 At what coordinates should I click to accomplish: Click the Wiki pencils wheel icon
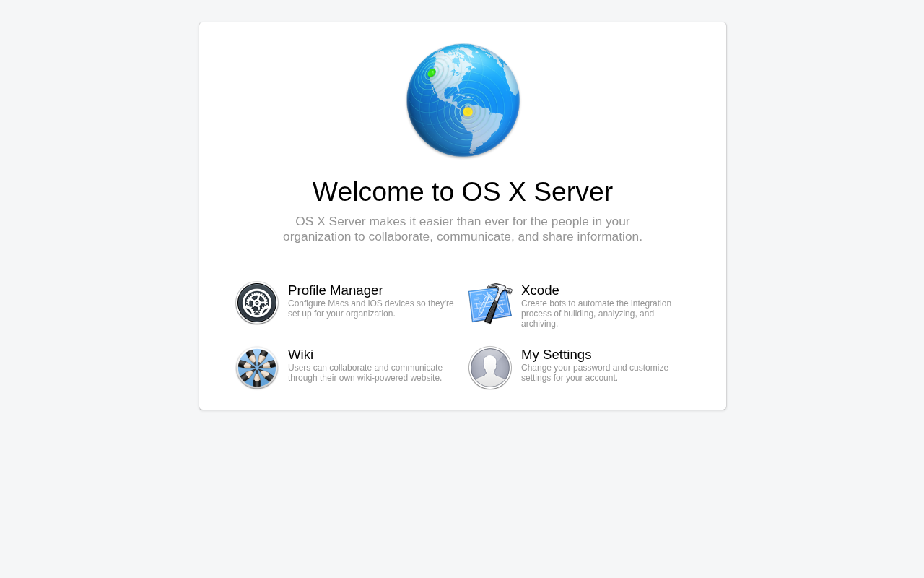(257, 368)
